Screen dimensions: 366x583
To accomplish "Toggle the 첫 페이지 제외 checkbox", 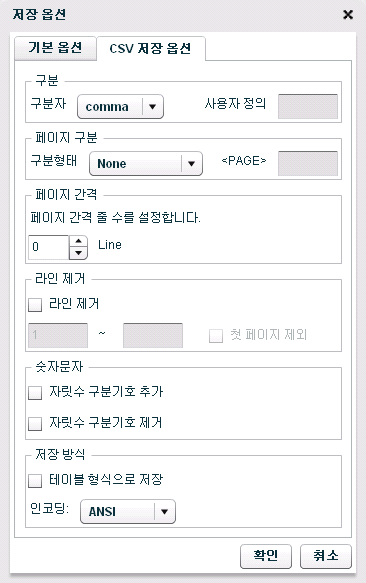I will point(216,336).
